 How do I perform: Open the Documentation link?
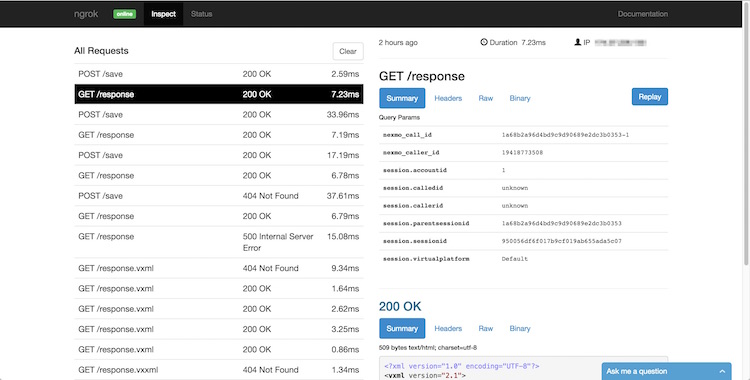point(642,14)
